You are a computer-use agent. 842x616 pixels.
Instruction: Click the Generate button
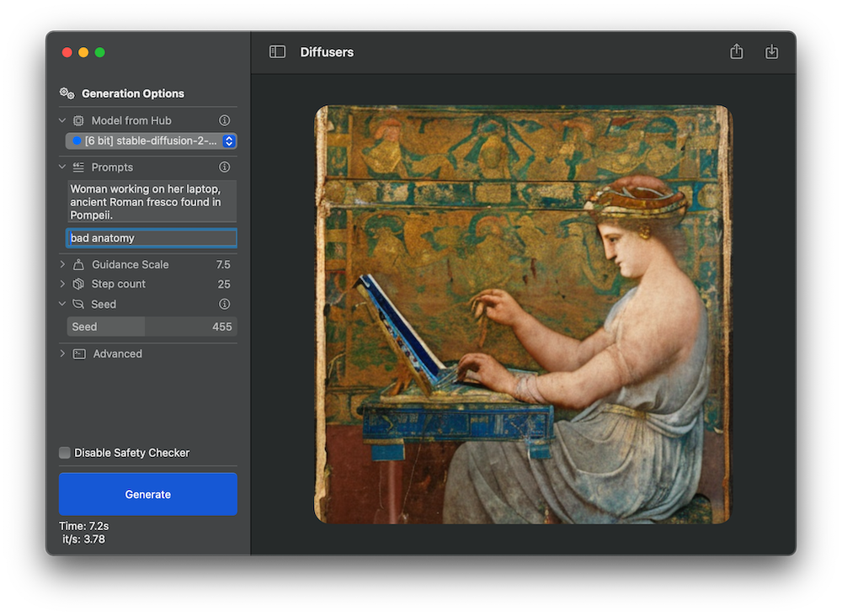(147, 494)
